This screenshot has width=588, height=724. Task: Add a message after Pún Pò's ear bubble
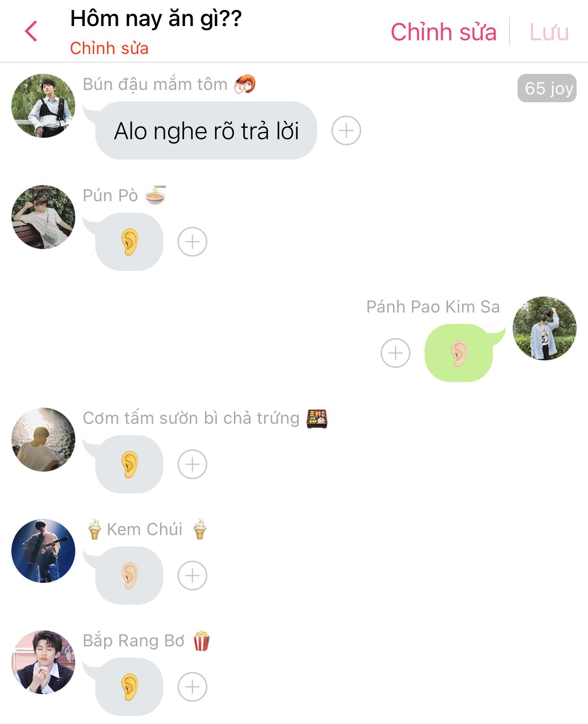pyautogui.click(x=192, y=242)
